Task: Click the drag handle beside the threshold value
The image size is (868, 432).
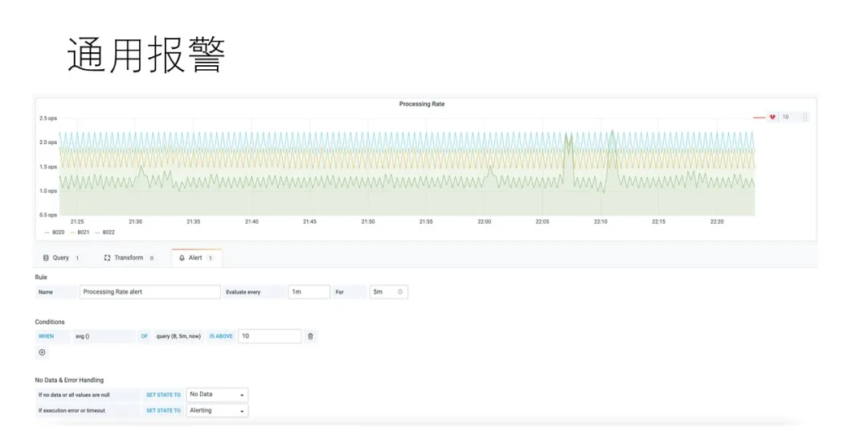Action: pos(805,117)
